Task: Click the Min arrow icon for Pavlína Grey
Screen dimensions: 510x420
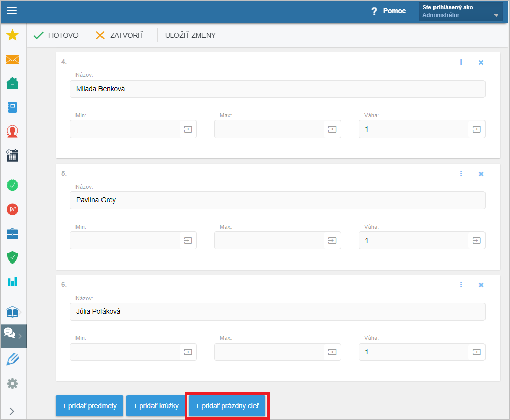Action: coord(188,240)
